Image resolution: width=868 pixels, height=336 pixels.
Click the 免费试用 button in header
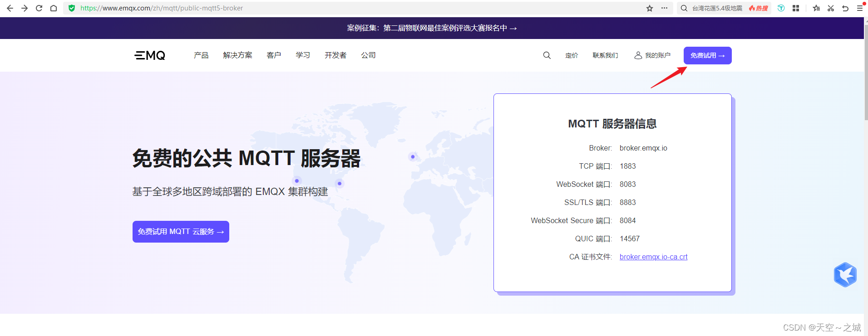(708, 55)
